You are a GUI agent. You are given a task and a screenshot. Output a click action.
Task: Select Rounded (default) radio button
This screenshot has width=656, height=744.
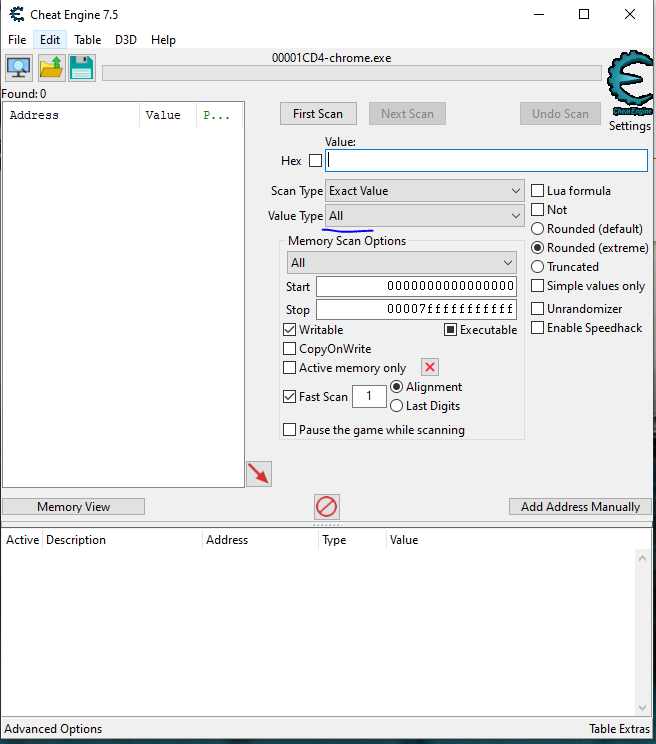click(x=537, y=229)
